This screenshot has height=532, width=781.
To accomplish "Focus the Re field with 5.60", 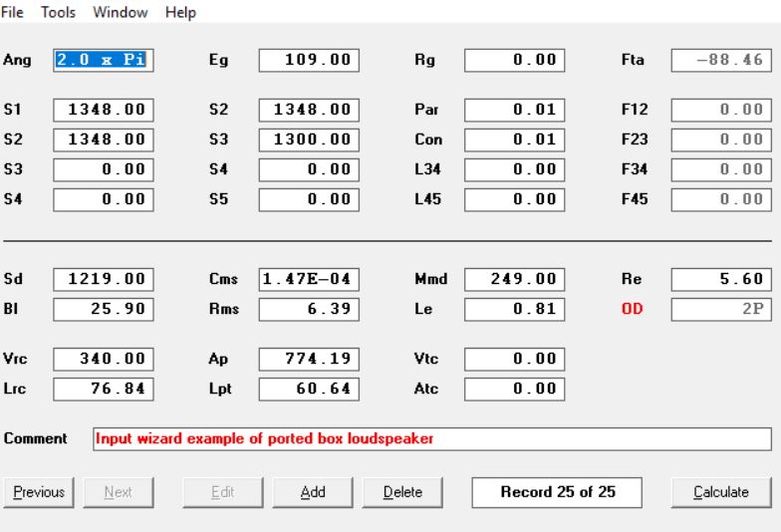I will click(x=721, y=279).
